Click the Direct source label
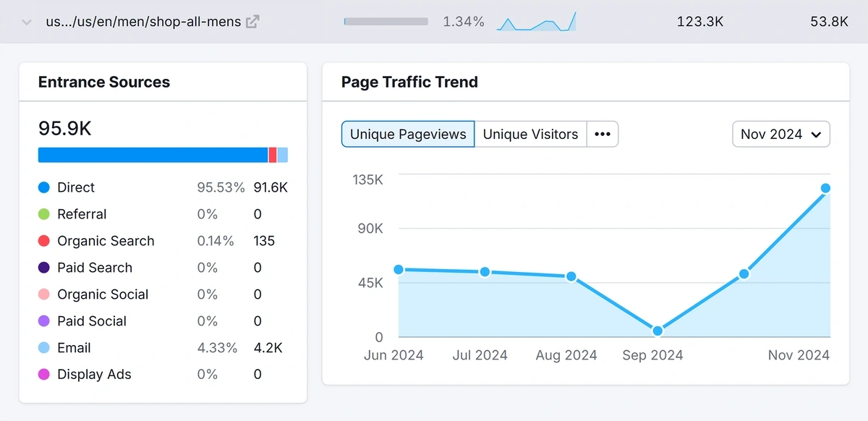Screen dimensions: 868x421 click(75, 187)
